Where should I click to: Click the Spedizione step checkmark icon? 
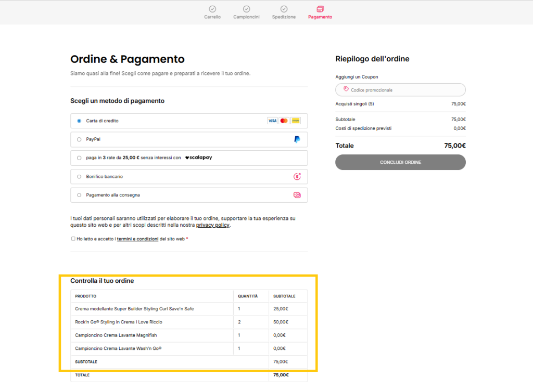click(x=284, y=9)
